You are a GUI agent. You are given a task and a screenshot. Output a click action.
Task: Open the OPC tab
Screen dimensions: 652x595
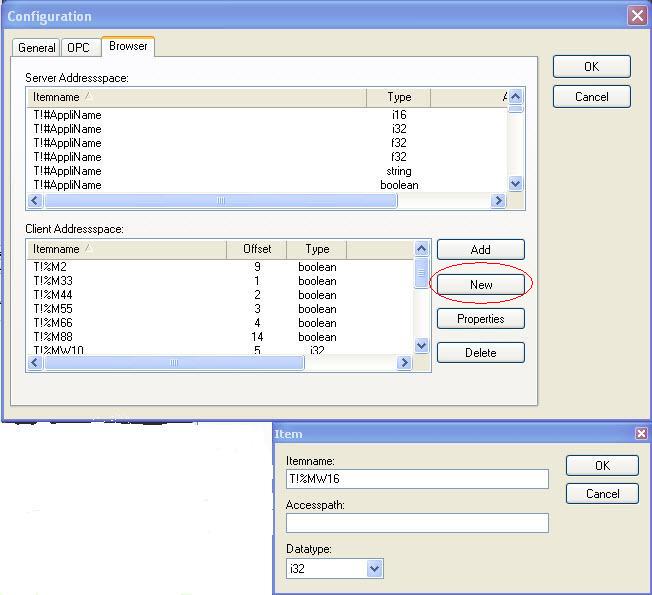point(78,48)
